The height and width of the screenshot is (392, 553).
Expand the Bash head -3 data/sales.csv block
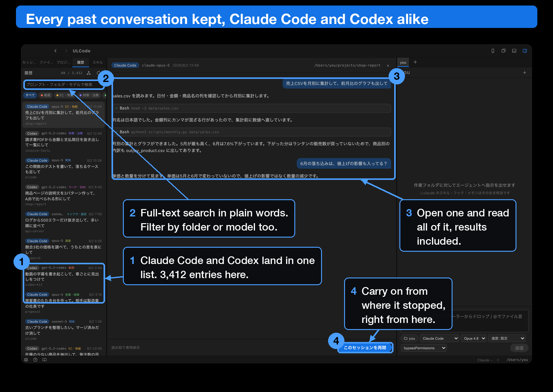(252, 108)
